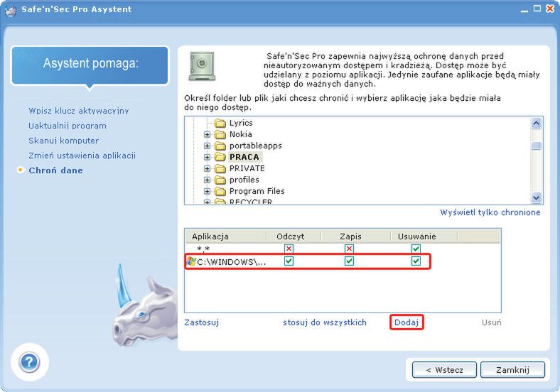Toggle Usuwanie checkbox for C:\WINDOWS row
Viewport: 560px width, 392px height.
tap(416, 261)
